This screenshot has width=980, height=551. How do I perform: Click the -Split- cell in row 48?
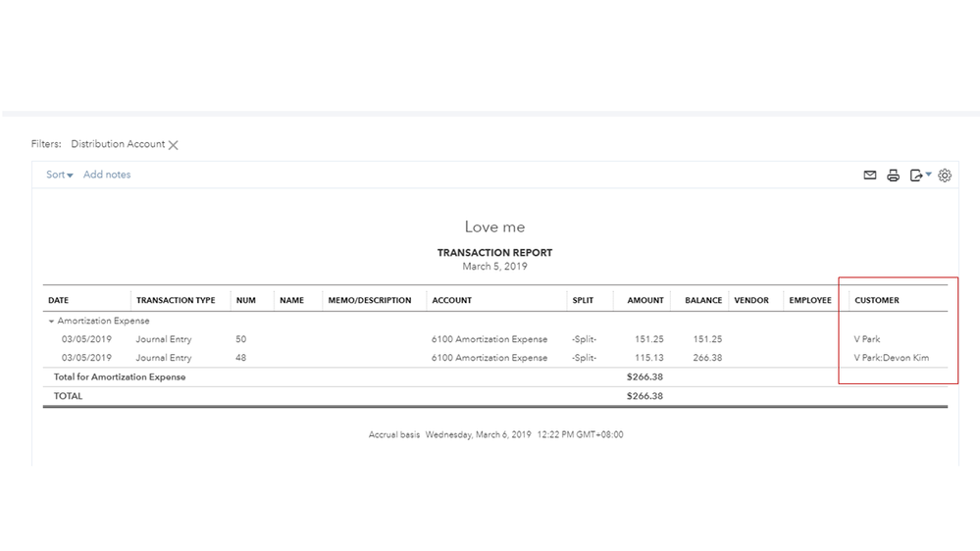point(584,358)
